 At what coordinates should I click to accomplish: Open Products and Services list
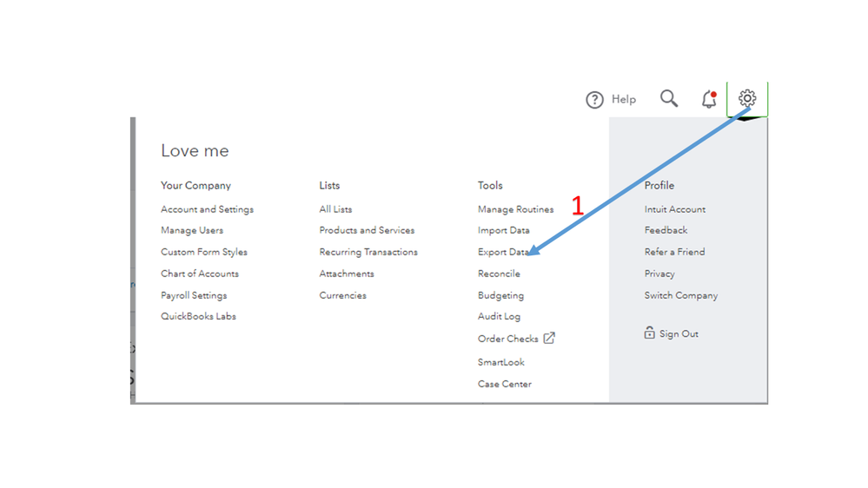tap(367, 230)
